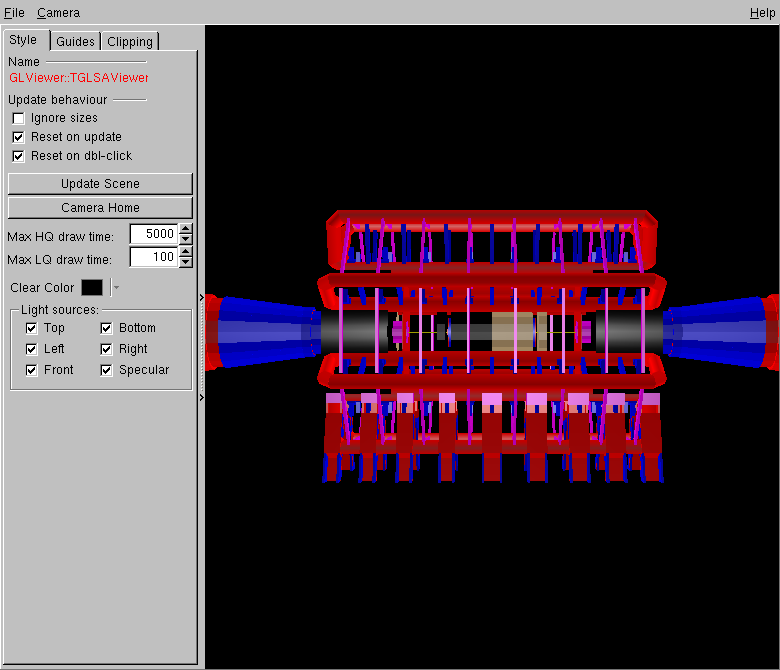The height and width of the screenshot is (670, 780).
Task: Decrease Max LQ draw time with down arrow
Action: [x=185, y=262]
